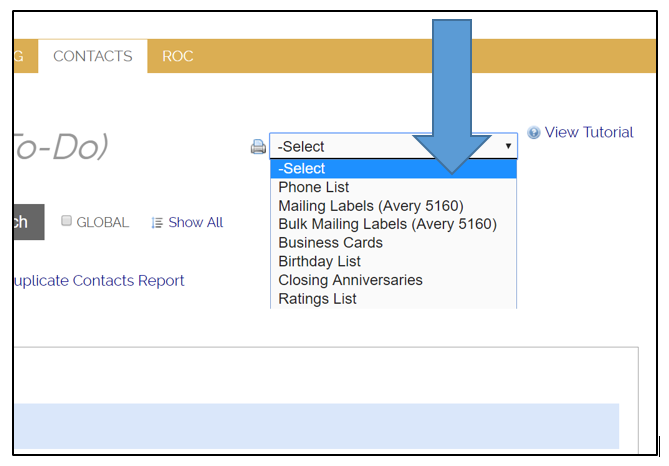Screen dimensions: 669x466
Task: Click the printer icon beside the report dropdown
Action: (258, 147)
